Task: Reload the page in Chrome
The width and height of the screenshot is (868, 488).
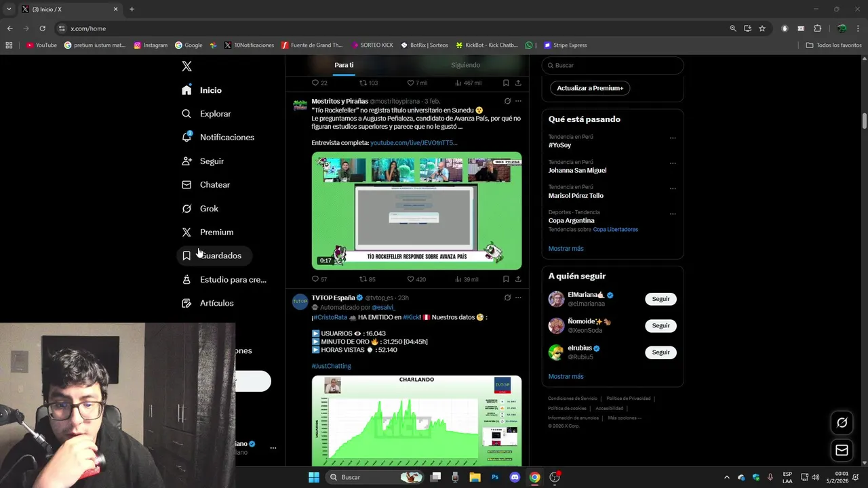Action: click(x=42, y=28)
